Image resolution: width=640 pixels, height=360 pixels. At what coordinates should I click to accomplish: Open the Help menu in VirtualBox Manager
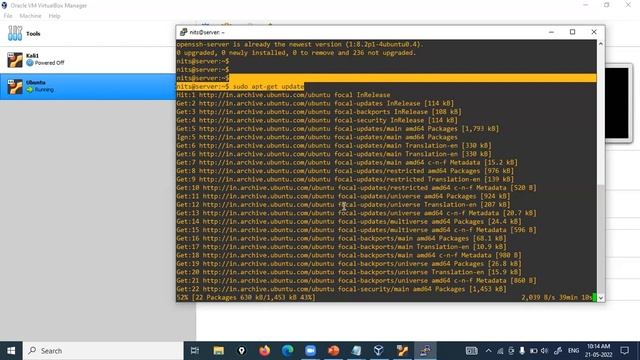pos(54,16)
